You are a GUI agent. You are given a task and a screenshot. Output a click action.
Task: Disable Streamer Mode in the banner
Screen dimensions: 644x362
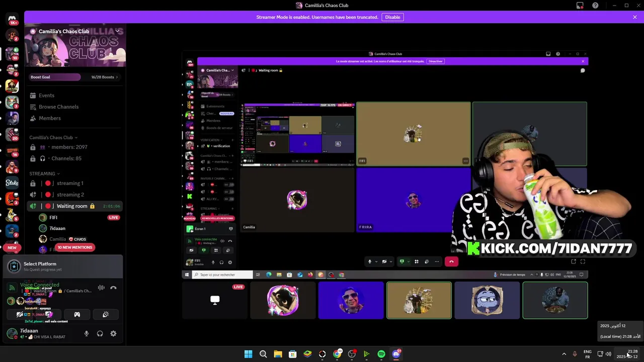point(392,17)
